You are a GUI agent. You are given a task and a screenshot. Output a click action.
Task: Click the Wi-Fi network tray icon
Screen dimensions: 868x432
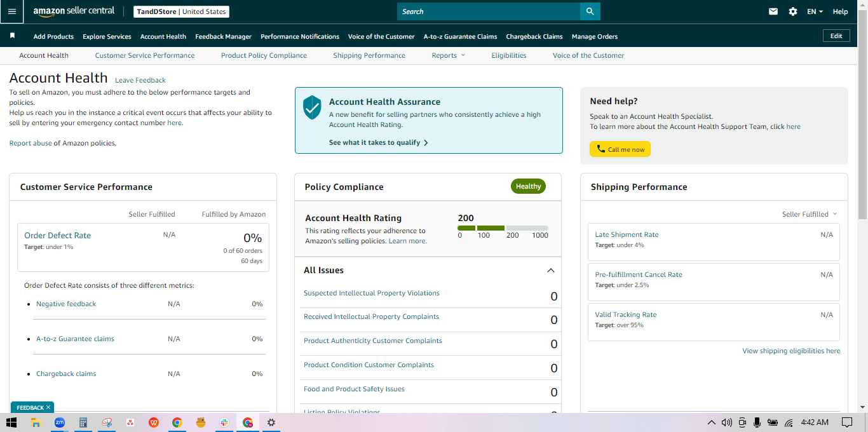pos(789,422)
